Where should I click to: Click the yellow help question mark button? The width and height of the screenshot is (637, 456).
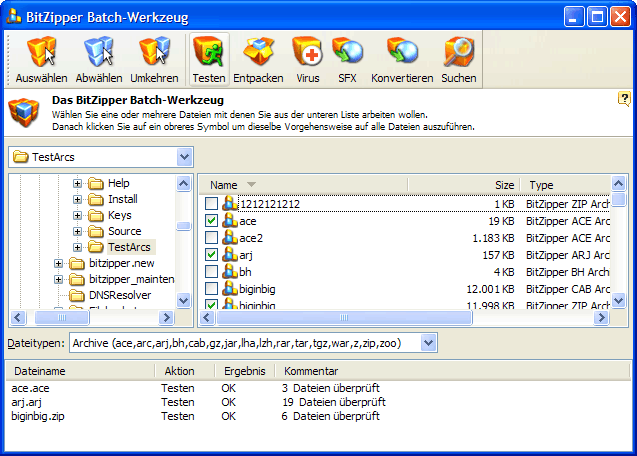click(x=624, y=98)
